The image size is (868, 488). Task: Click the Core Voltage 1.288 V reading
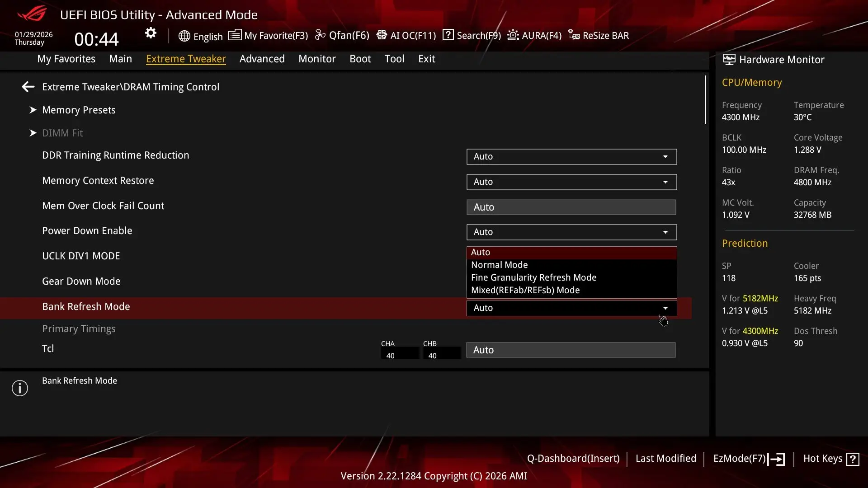pyautogui.click(x=807, y=150)
